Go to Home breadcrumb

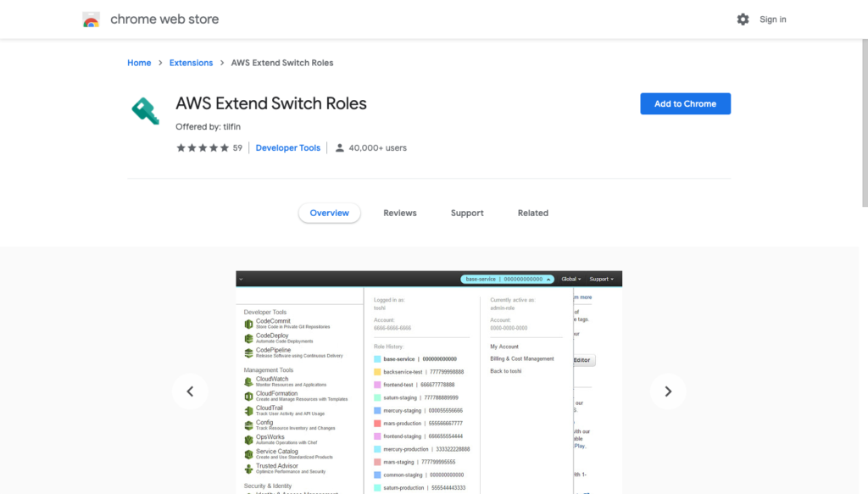[139, 63]
